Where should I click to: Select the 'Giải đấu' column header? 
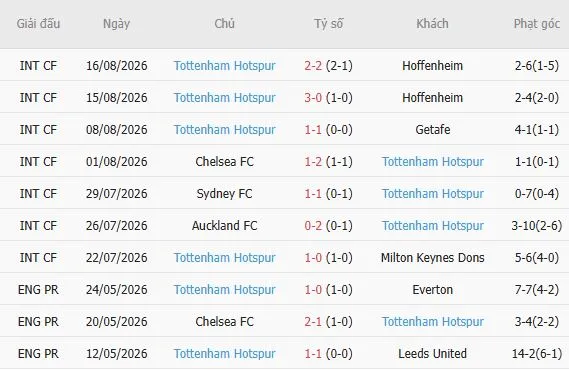click(38, 24)
